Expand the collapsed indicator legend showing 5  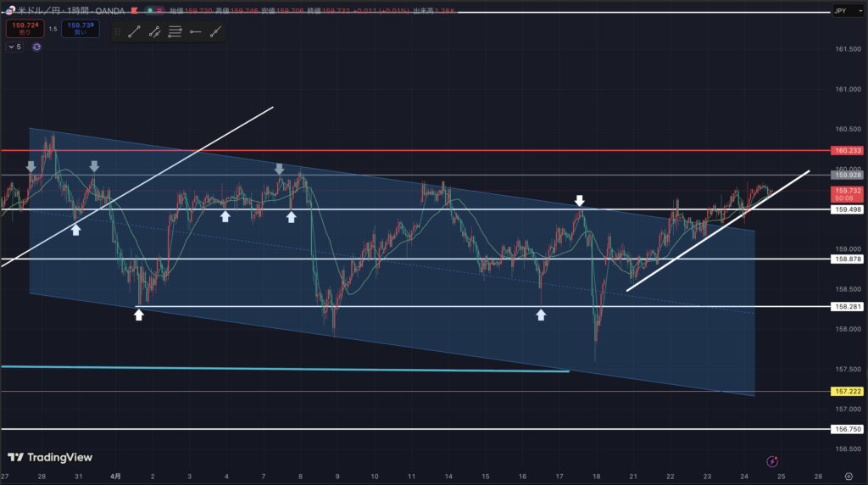14,47
